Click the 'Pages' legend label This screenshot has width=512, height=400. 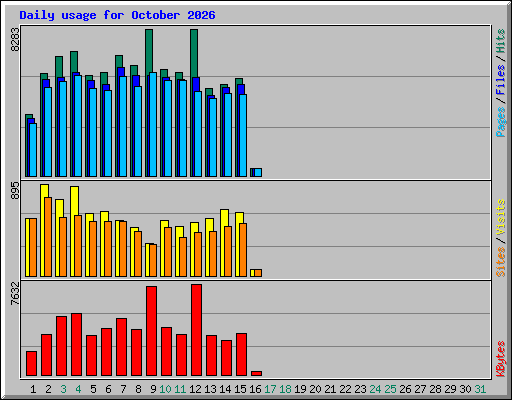click(x=501, y=122)
